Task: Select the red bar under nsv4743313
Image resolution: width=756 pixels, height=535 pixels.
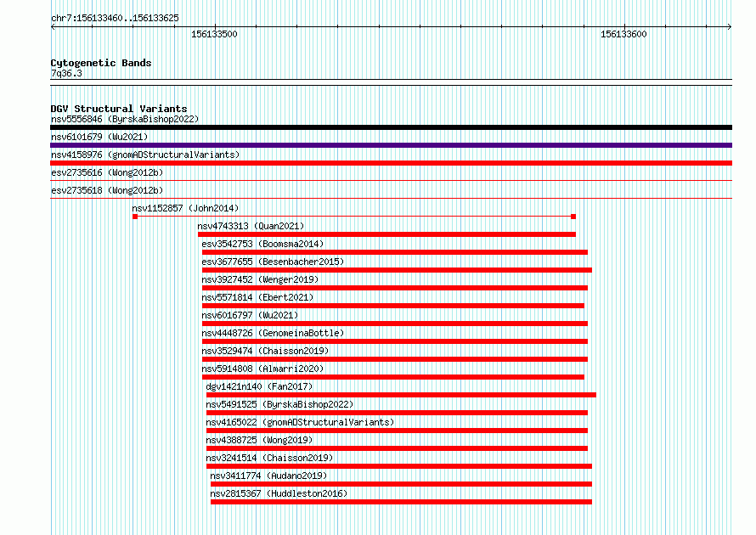Action: tap(386, 234)
